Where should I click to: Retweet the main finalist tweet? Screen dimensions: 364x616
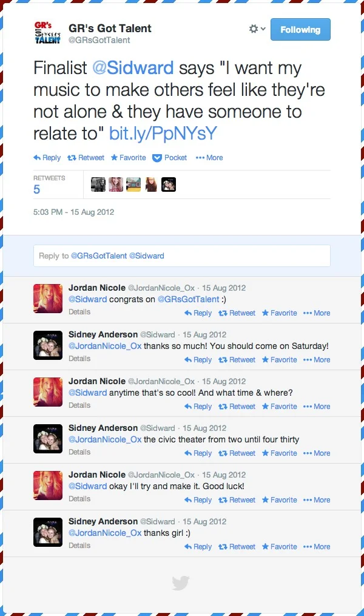(86, 158)
